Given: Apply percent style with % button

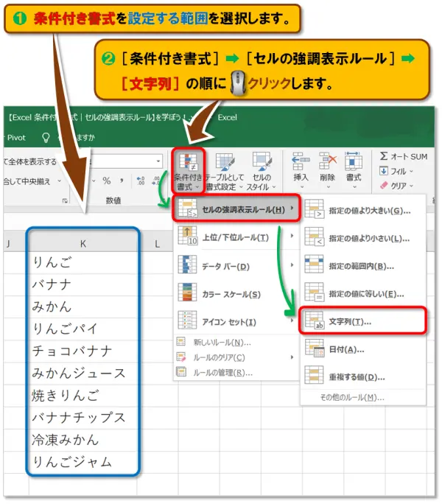Looking at the screenshot, I should tap(107, 181).
